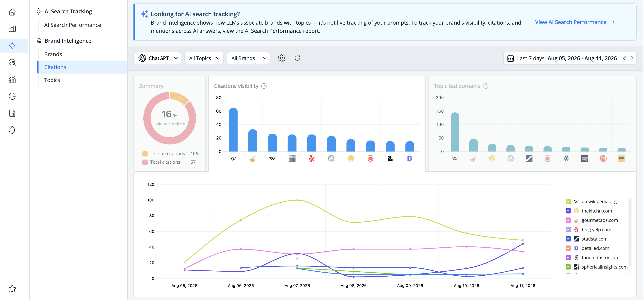Open the Last 7 days date range picker

(x=562, y=58)
